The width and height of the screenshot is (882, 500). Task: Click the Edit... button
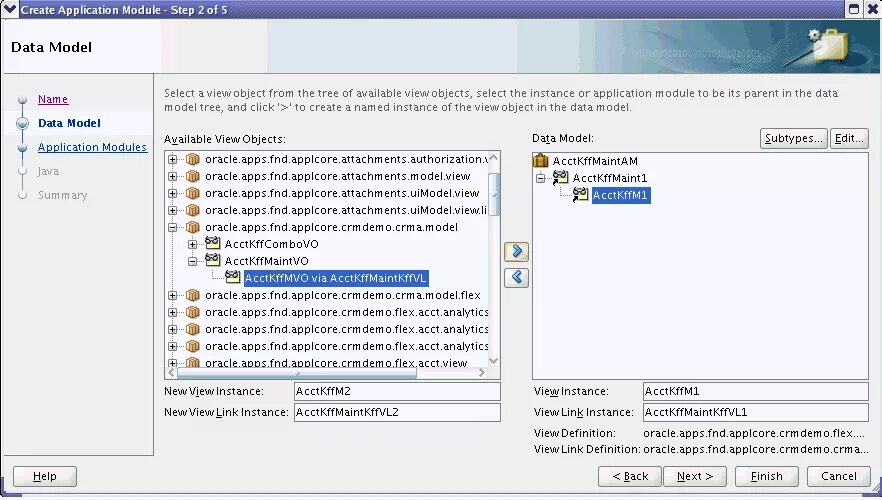[849, 138]
